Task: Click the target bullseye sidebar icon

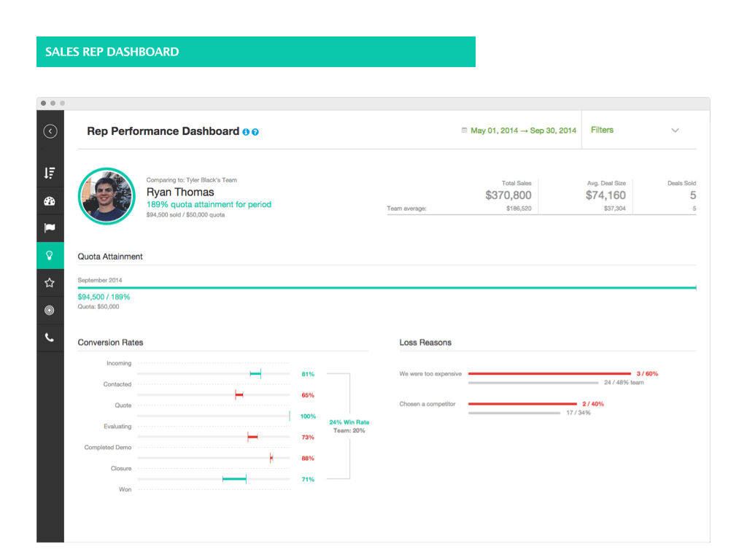Action: tap(50, 309)
